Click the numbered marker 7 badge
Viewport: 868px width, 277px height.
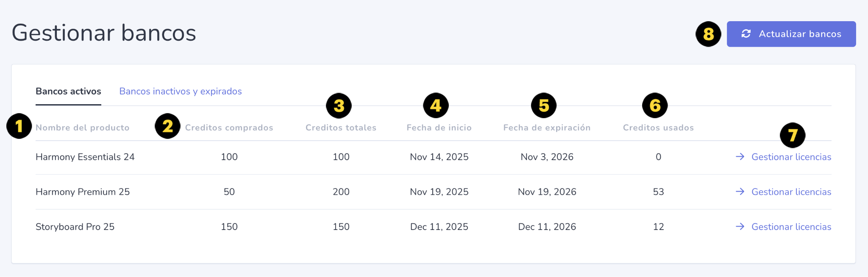point(793,135)
